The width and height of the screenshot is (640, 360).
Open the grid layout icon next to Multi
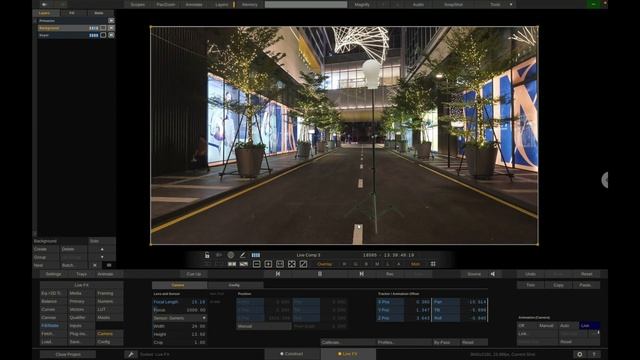[433, 264]
